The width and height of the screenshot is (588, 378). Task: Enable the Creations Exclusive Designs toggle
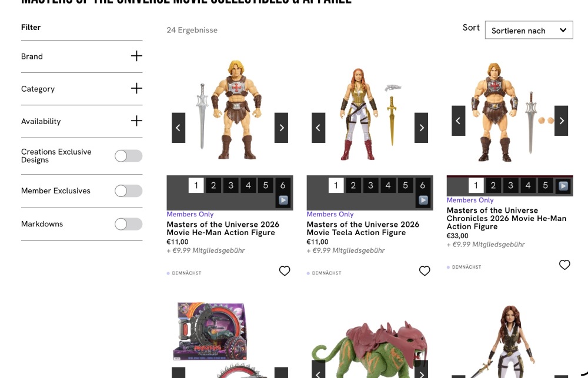pyautogui.click(x=129, y=156)
